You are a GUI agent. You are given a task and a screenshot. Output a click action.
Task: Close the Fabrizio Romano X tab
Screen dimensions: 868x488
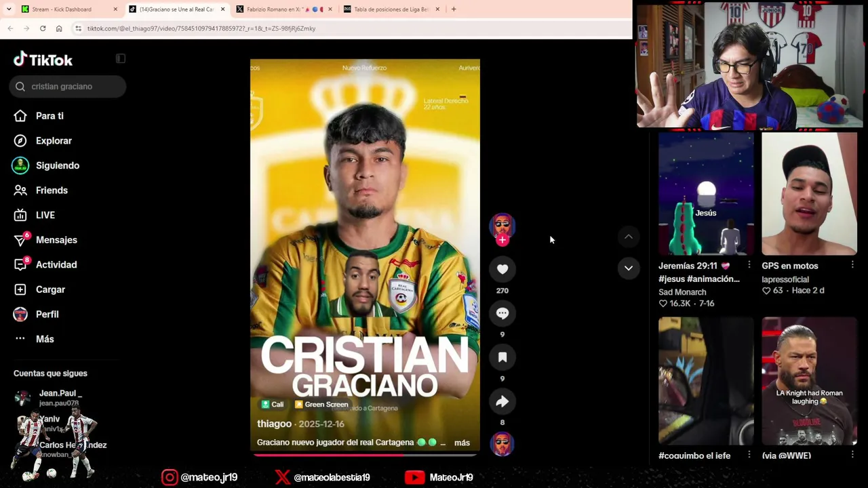(x=330, y=9)
